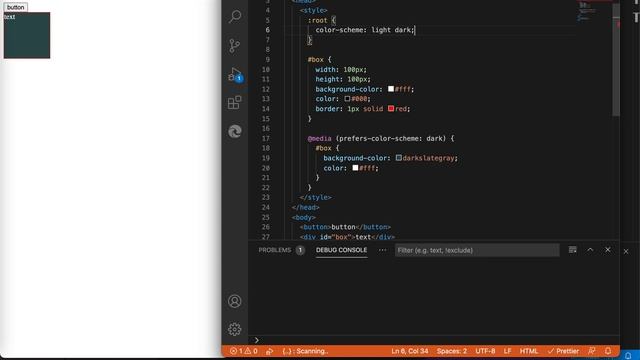Click the feedback icon in status bar
The image size is (640, 360).
591,351
